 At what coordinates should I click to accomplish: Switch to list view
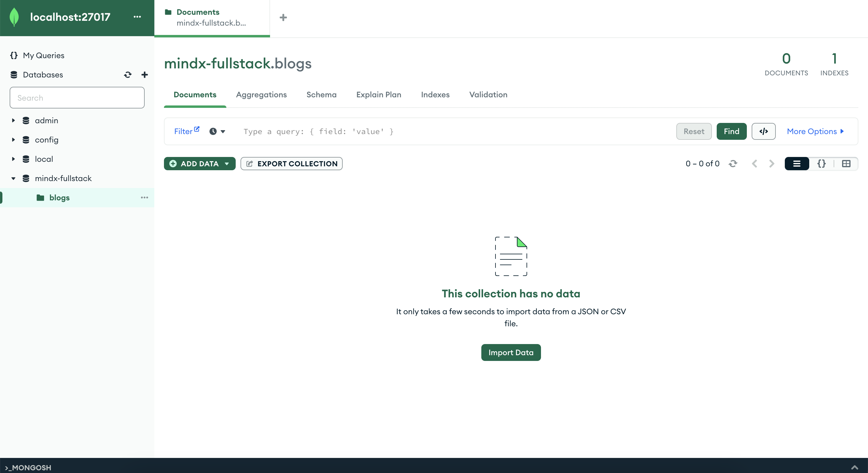[797, 164]
